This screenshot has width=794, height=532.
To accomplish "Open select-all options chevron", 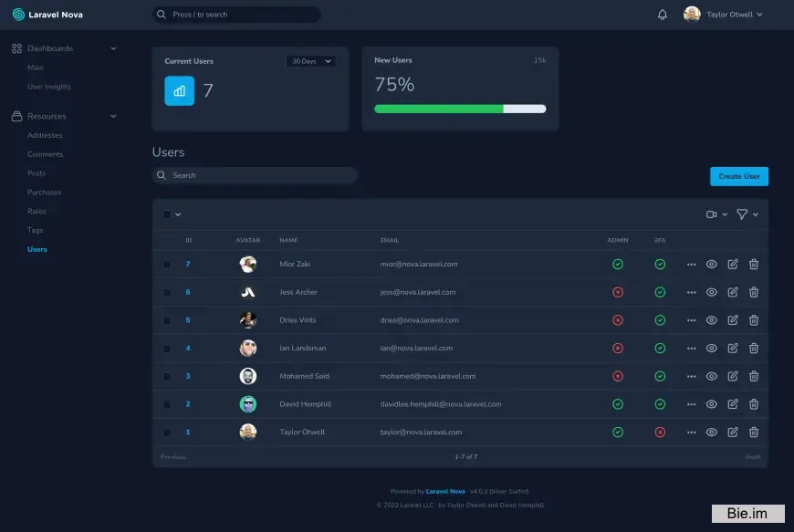I will pyautogui.click(x=178, y=214).
